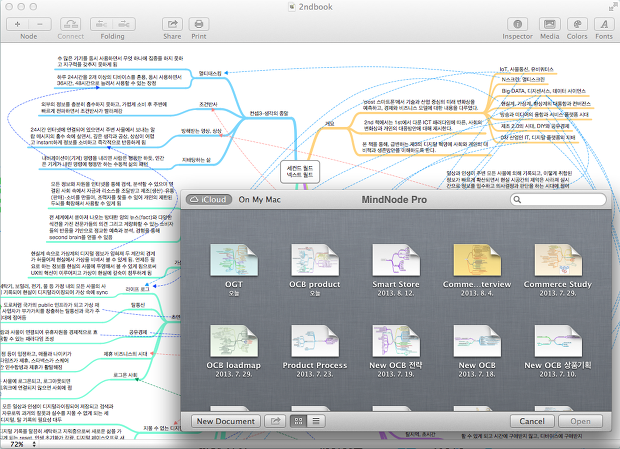The image size is (620, 449).
Task: Click share icon in the file dialog
Action: 275,421
